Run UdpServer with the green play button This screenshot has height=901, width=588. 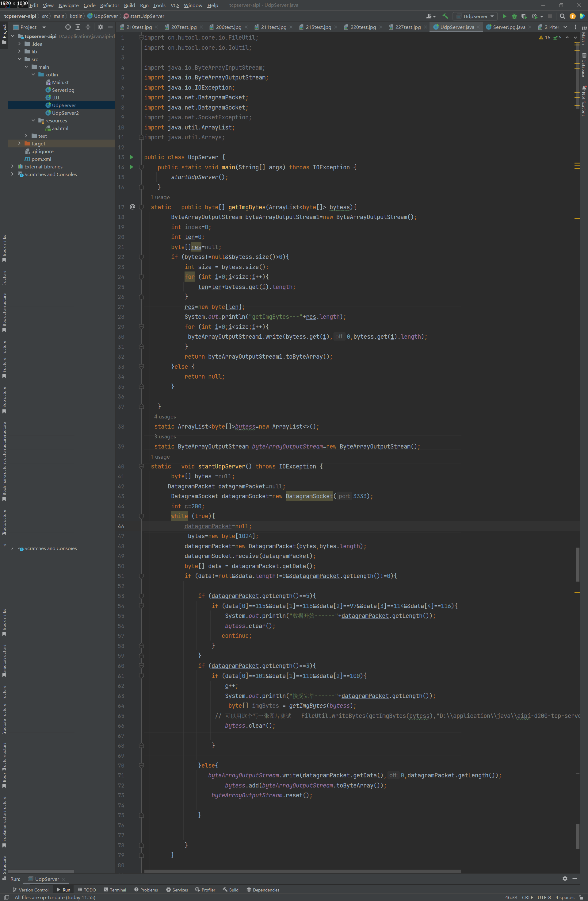[504, 16]
